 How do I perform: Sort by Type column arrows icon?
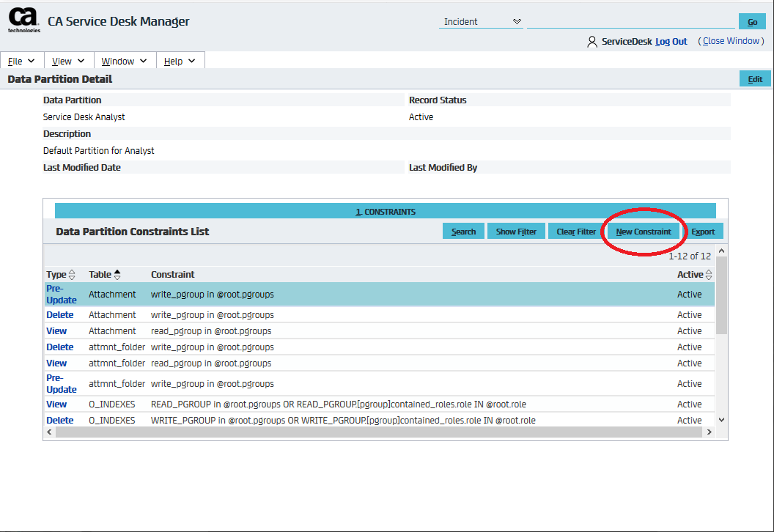pos(72,275)
